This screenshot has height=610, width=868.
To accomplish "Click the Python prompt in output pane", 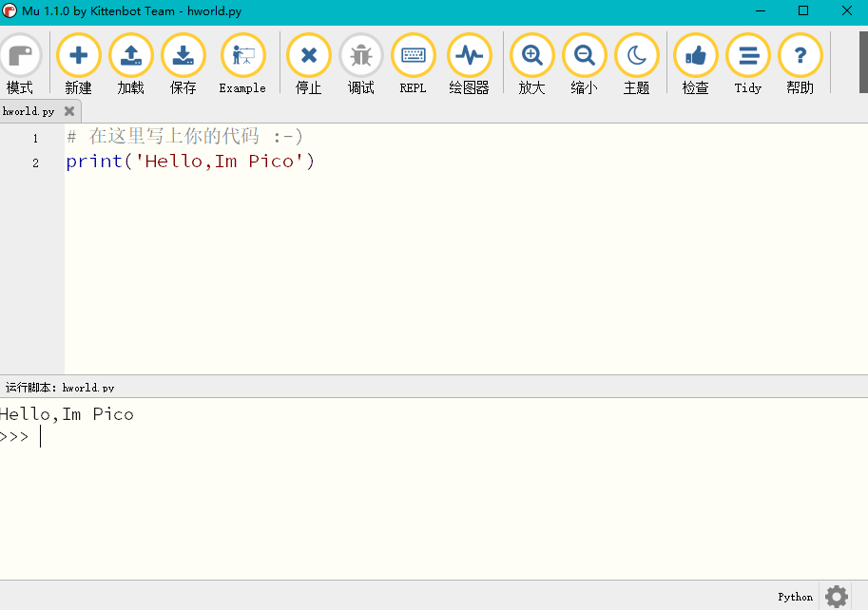I will [x=14, y=436].
